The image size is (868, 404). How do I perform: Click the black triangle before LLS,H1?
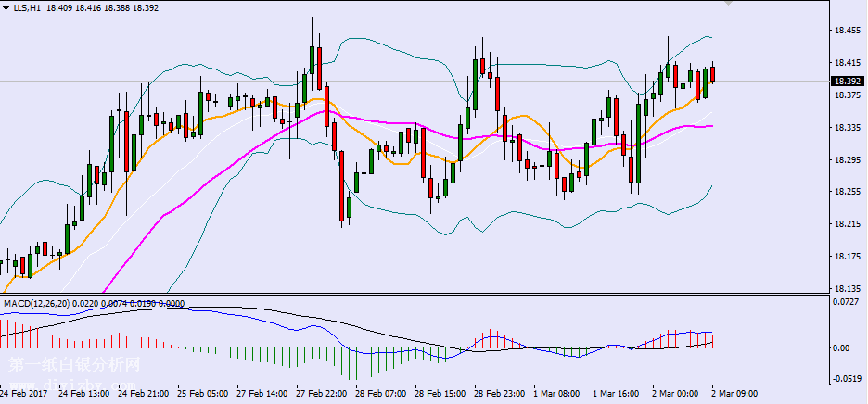click(x=6, y=8)
